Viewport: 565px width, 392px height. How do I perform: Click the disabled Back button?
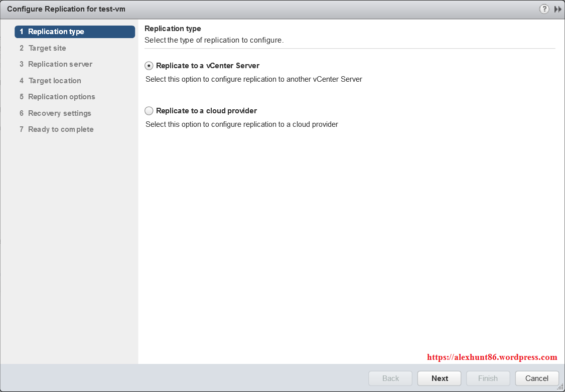coord(390,378)
